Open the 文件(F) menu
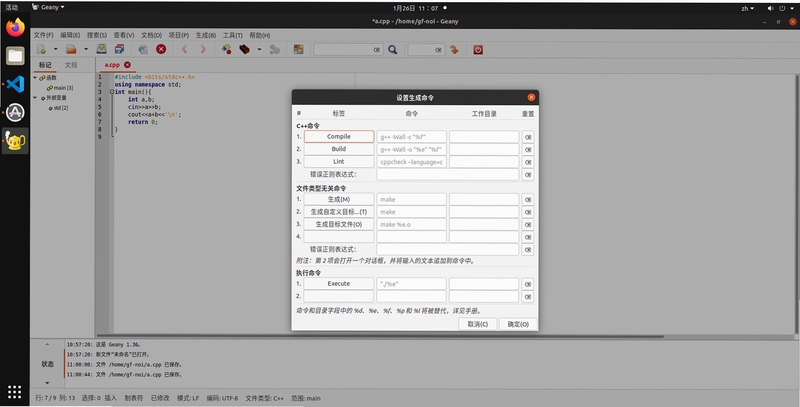This screenshot has width=800, height=407. click(x=43, y=35)
